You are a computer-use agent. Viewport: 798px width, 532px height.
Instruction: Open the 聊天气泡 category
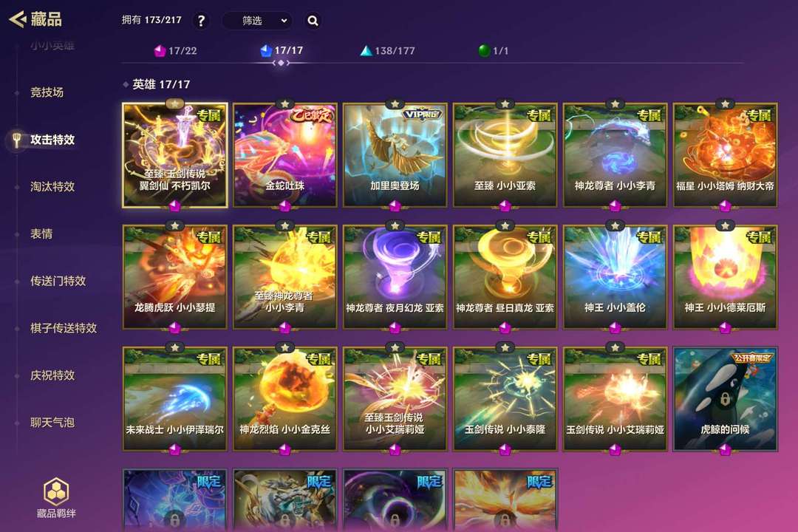pyautogui.click(x=52, y=423)
